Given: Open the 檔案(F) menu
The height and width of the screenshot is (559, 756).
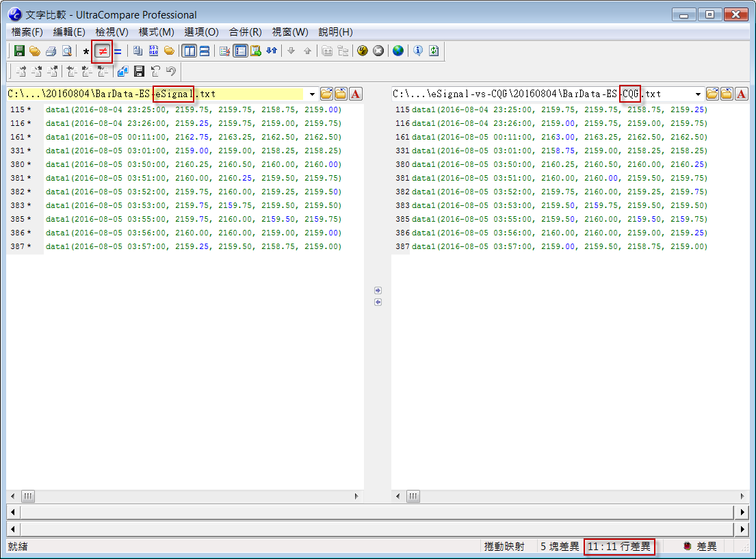Looking at the screenshot, I should pos(27,32).
